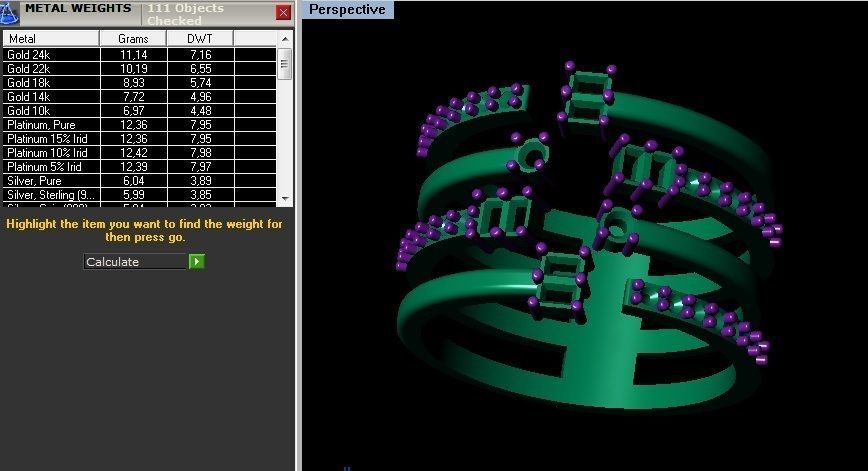This screenshot has width=868, height=471.
Task: Select the Silver, Pure row
Action: [x=140, y=180]
